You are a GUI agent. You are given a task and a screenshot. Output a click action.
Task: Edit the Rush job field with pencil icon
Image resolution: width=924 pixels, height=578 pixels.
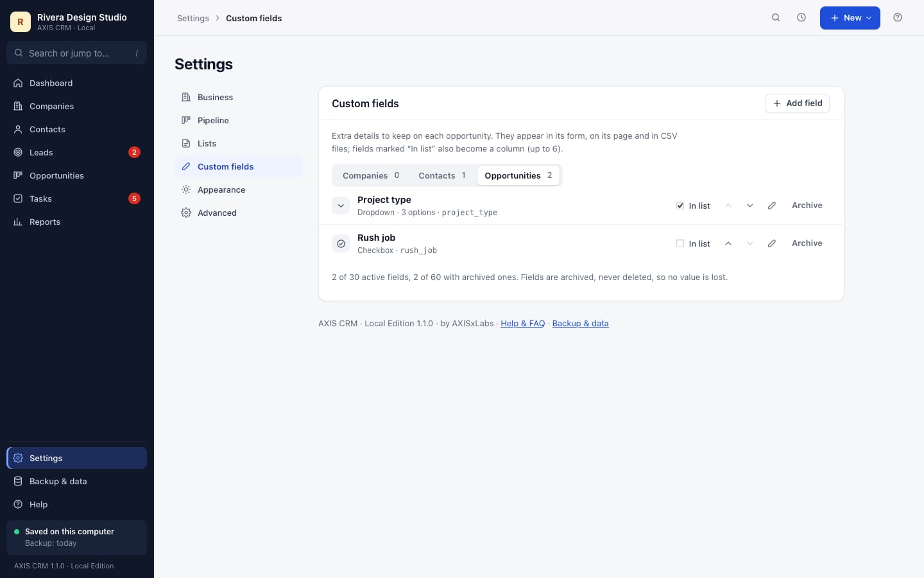[772, 243]
